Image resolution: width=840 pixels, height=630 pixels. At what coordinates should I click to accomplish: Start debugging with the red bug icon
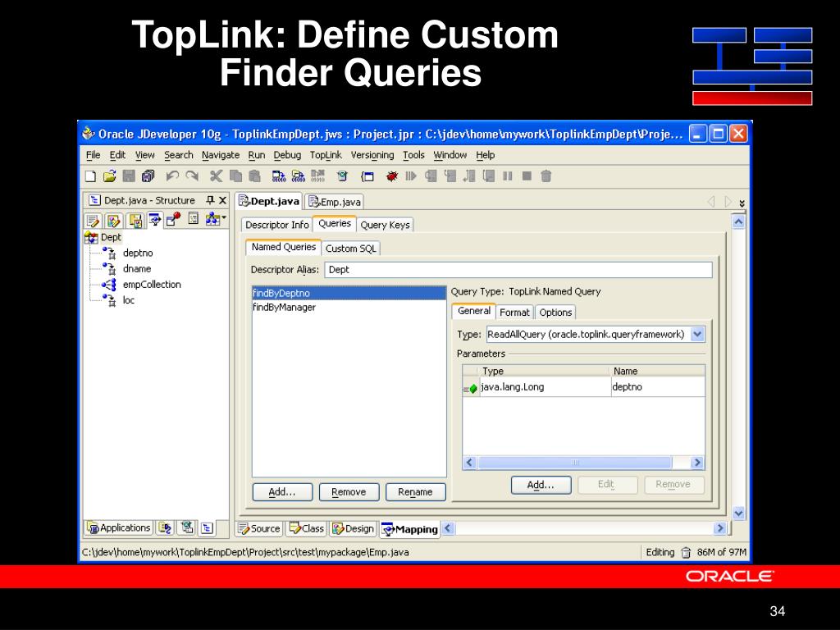tap(392, 176)
